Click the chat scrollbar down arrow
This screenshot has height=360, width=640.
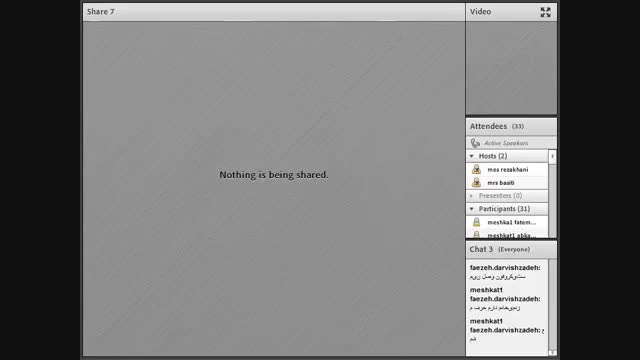(x=552, y=353)
